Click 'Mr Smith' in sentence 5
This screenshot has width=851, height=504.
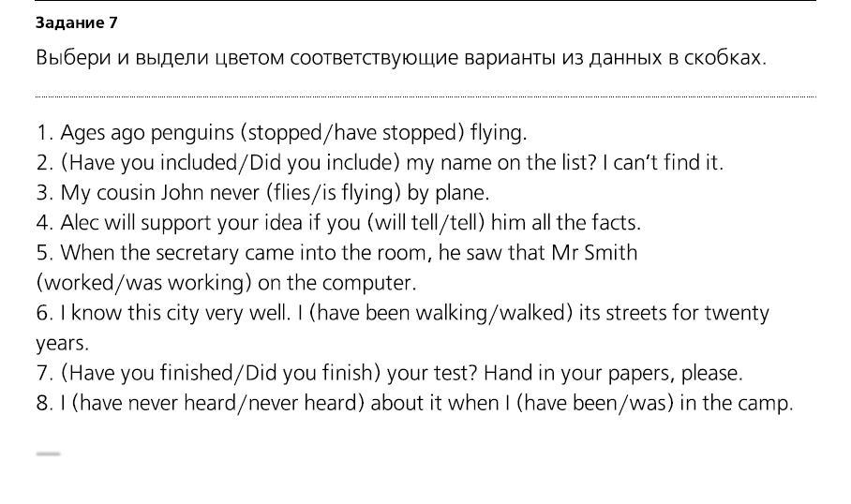click(594, 253)
